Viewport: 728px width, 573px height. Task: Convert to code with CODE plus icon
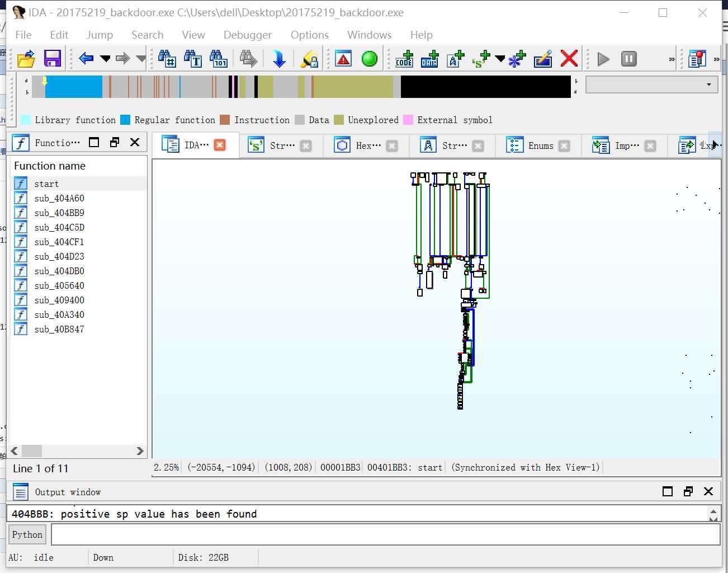tap(404, 58)
